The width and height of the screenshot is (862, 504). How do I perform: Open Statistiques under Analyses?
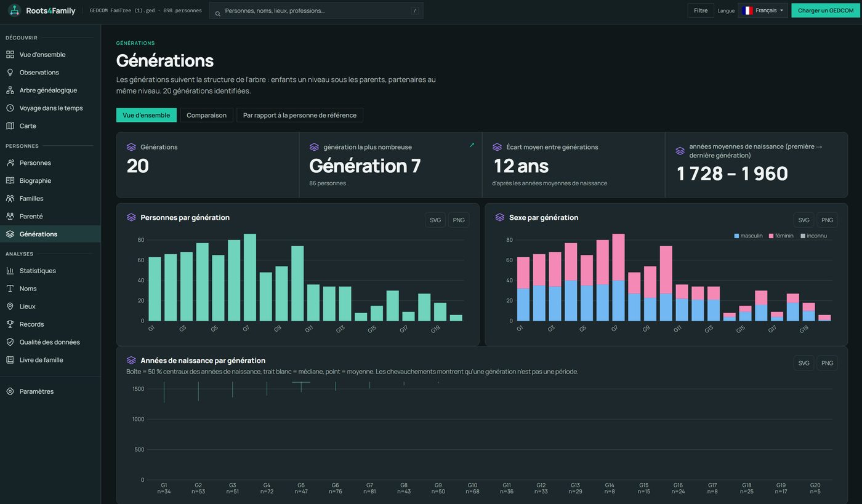[50, 271]
